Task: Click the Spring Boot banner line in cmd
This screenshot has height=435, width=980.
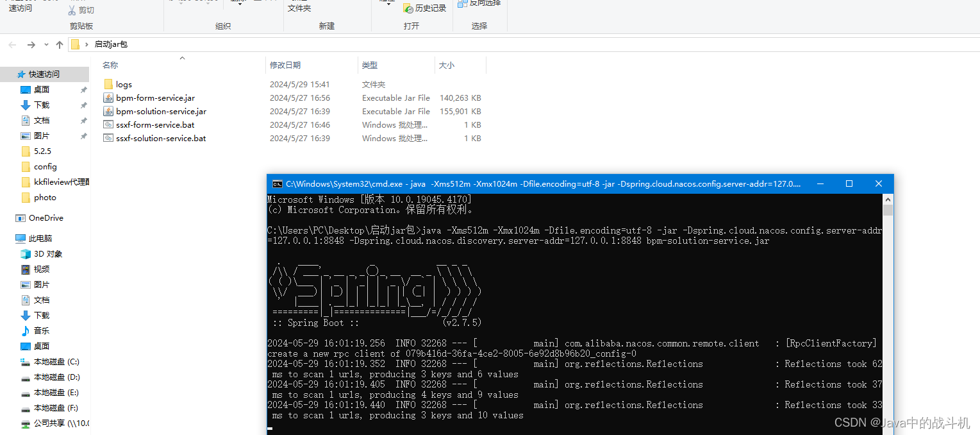Action: (377, 323)
